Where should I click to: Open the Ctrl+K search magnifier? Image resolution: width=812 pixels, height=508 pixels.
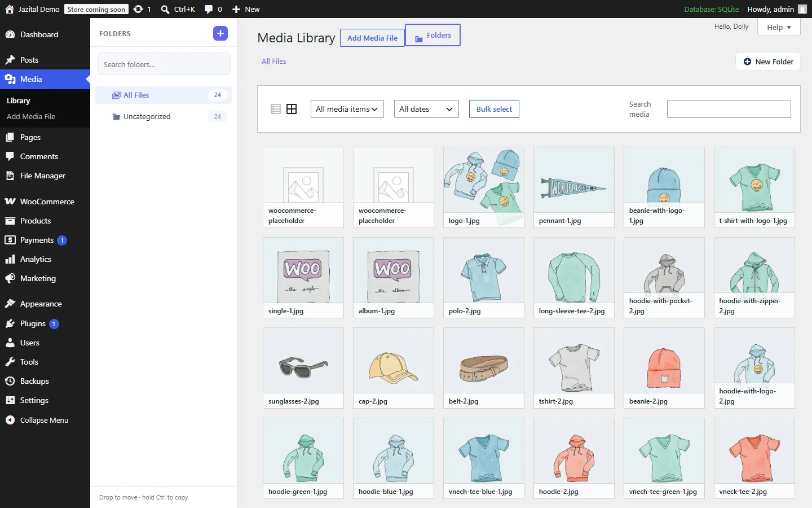(x=165, y=9)
